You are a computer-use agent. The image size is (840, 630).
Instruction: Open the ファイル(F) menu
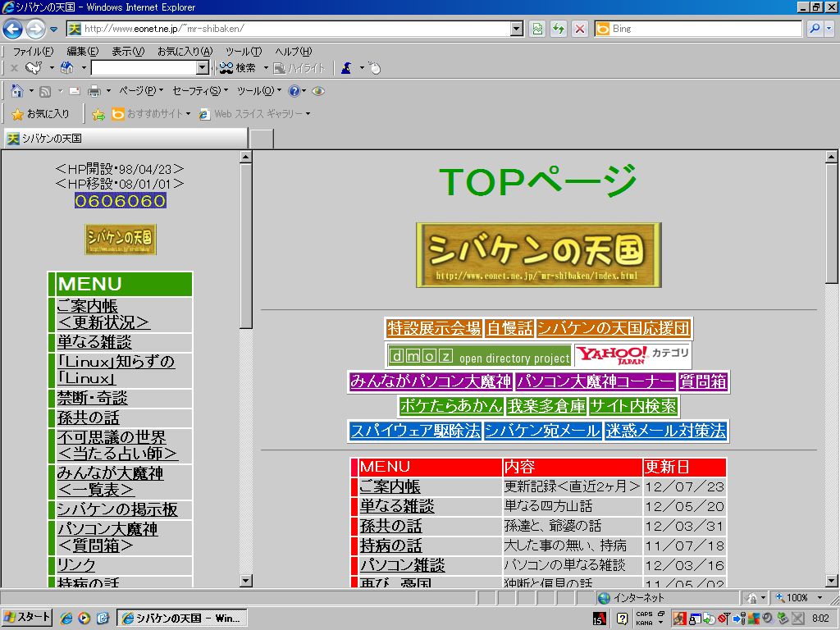[x=33, y=52]
